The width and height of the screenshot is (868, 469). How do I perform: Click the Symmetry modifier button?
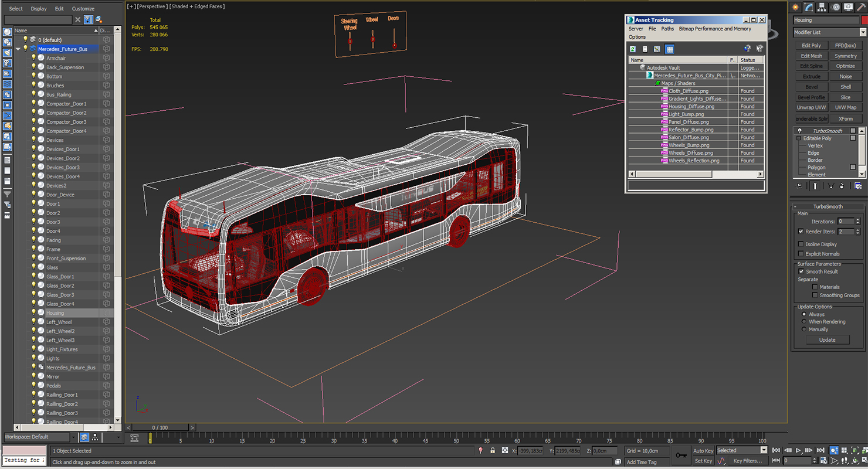pos(846,56)
